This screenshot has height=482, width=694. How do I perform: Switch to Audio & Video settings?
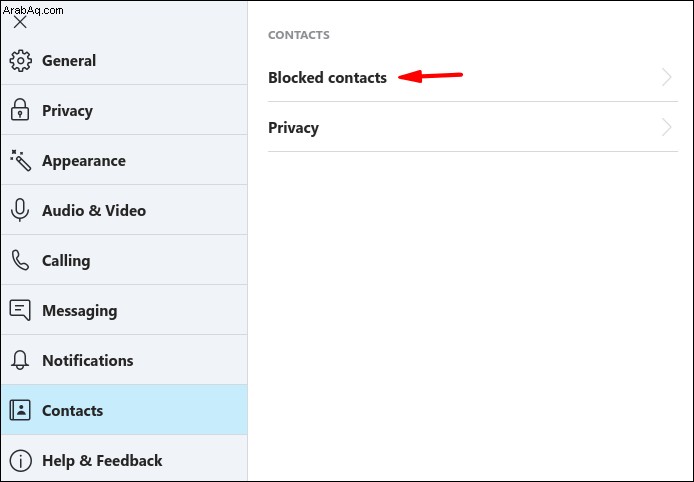tap(124, 210)
